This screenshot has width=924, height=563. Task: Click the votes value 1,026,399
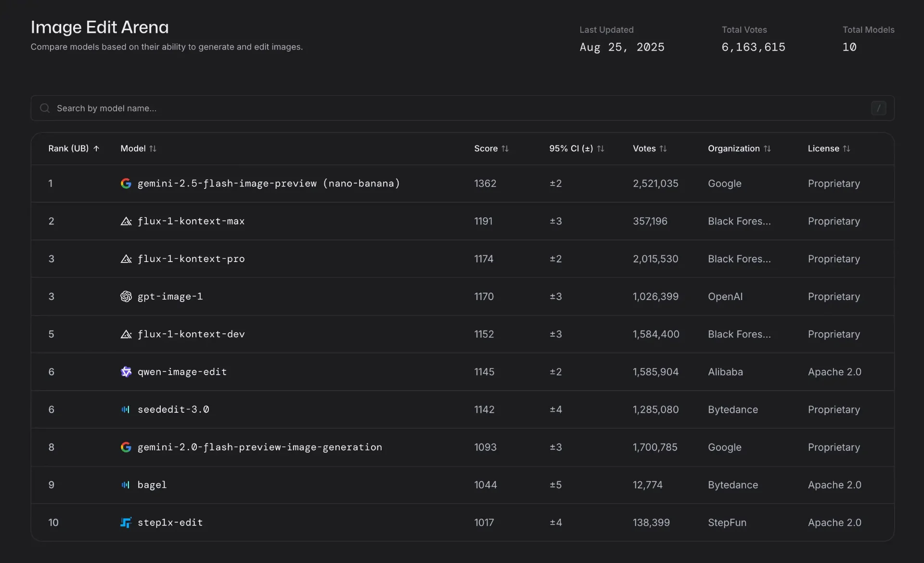[x=655, y=296]
